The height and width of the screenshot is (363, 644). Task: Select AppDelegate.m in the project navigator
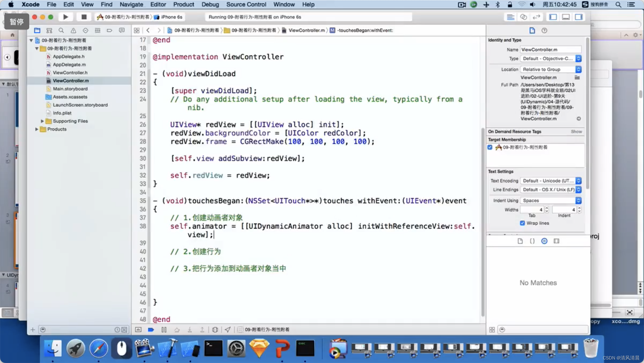(x=69, y=64)
